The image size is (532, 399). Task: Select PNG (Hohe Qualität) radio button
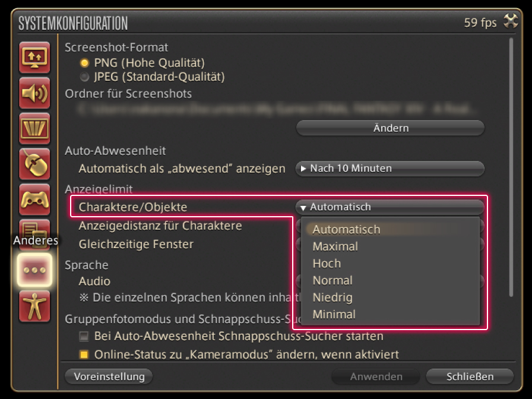(x=84, y=63)
